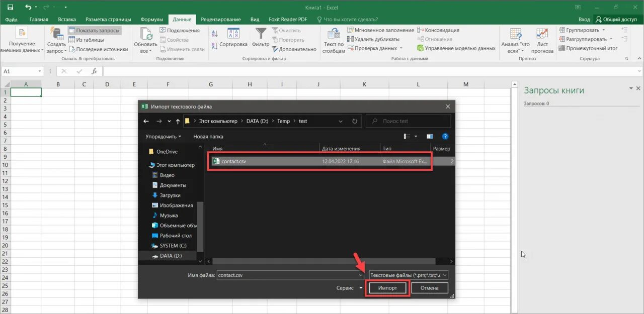Image resolution: width=644 pixels, height=314 pixels.
Task: Open the Foxit Reader PDF tab
Action: 288,20
